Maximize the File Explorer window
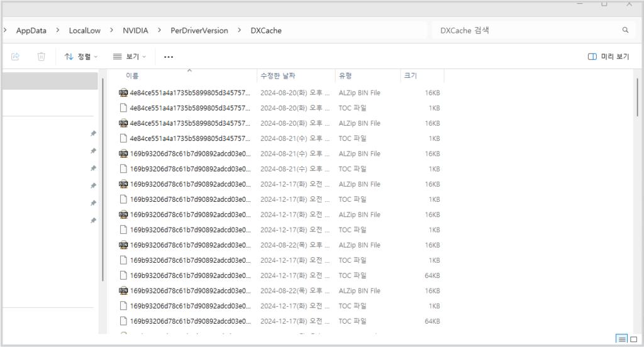 (604, 4)
